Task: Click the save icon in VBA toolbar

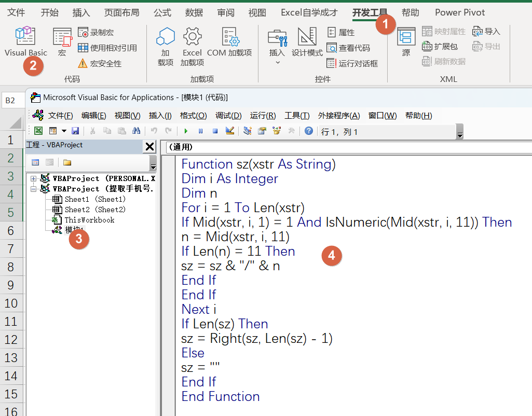Action: click(75, 131)
